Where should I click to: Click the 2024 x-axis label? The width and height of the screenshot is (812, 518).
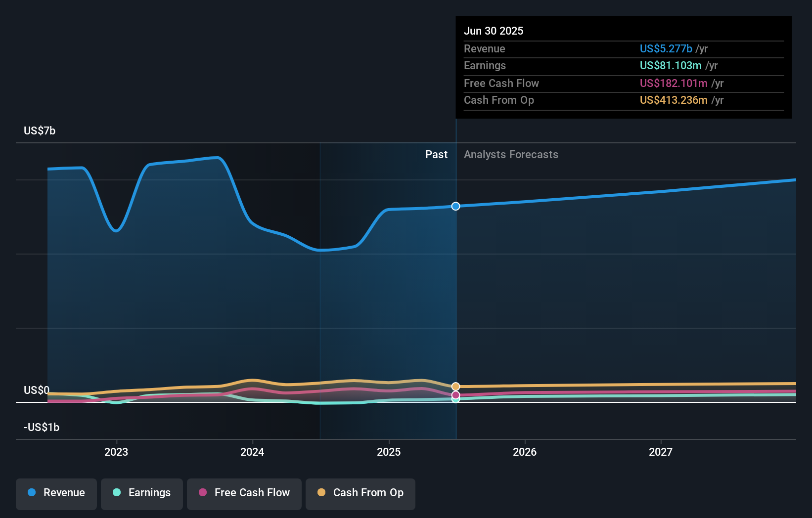(252, 452)
